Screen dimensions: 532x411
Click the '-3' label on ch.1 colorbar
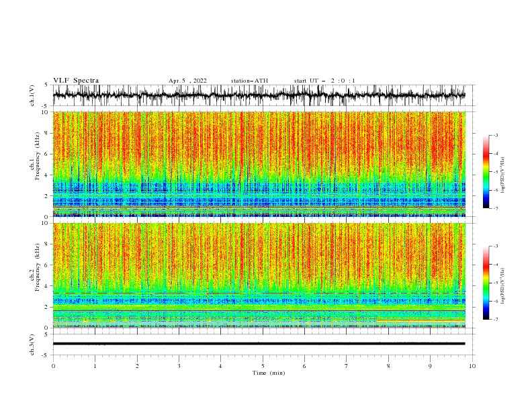[496, 135]
